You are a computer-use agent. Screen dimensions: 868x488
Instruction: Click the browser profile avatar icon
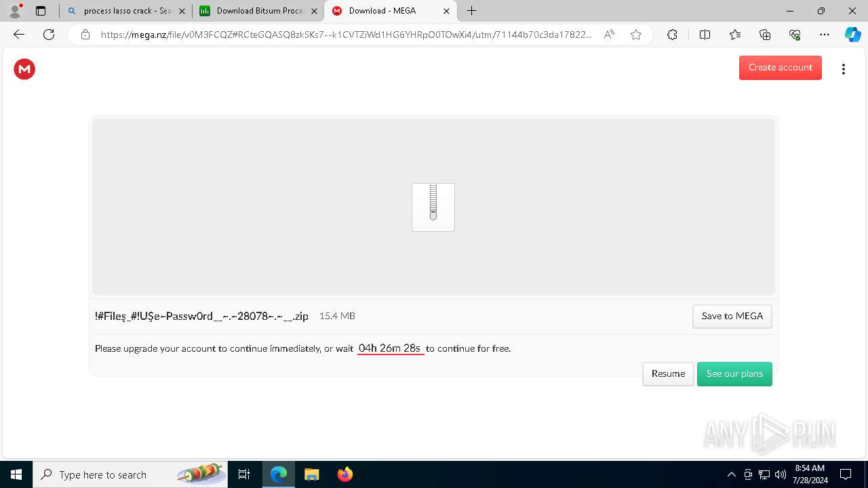tap(15, 11)
